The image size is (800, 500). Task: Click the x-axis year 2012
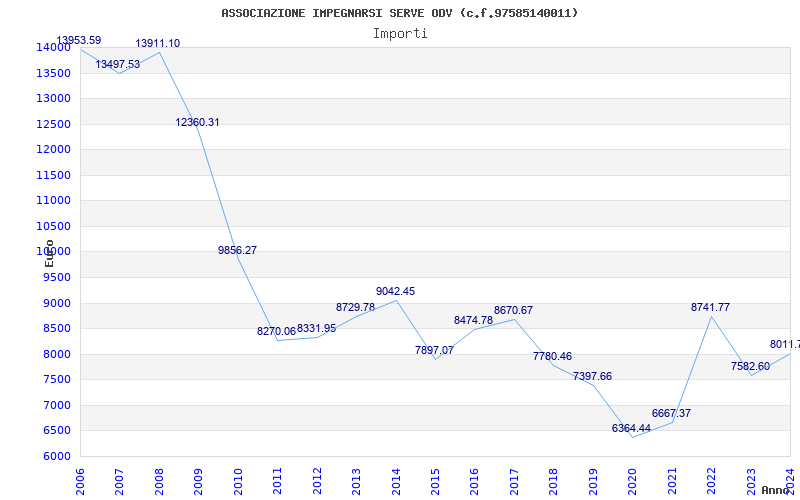pos(317,482)
